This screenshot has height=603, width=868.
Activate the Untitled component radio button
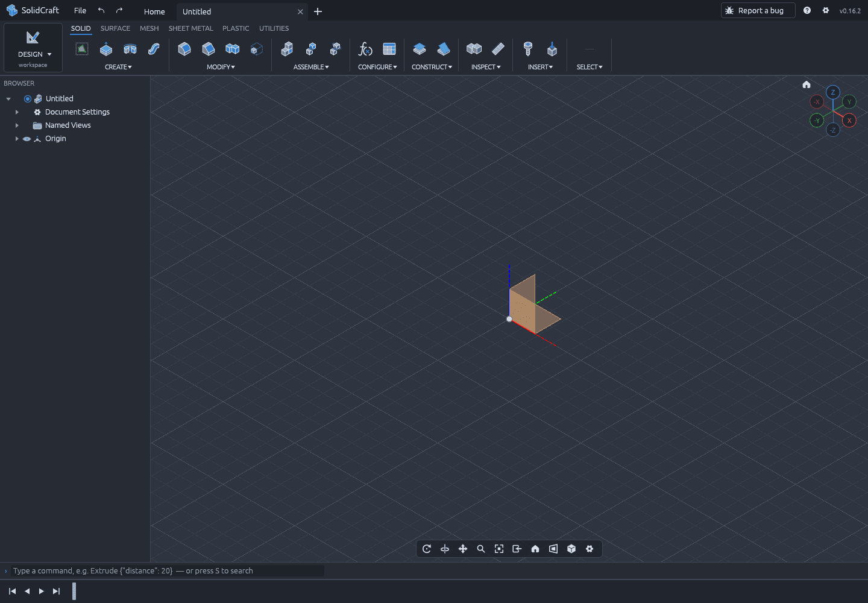[x=28, y=99]
